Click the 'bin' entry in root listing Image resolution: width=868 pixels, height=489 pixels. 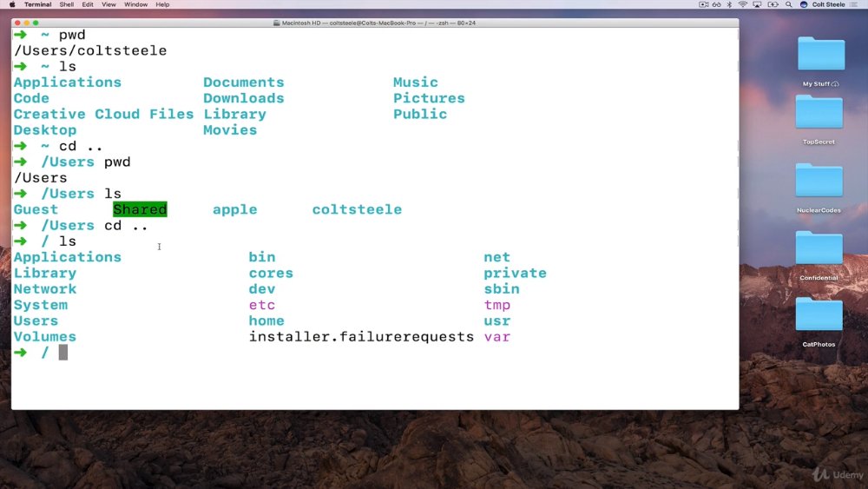tap(262, 257)
